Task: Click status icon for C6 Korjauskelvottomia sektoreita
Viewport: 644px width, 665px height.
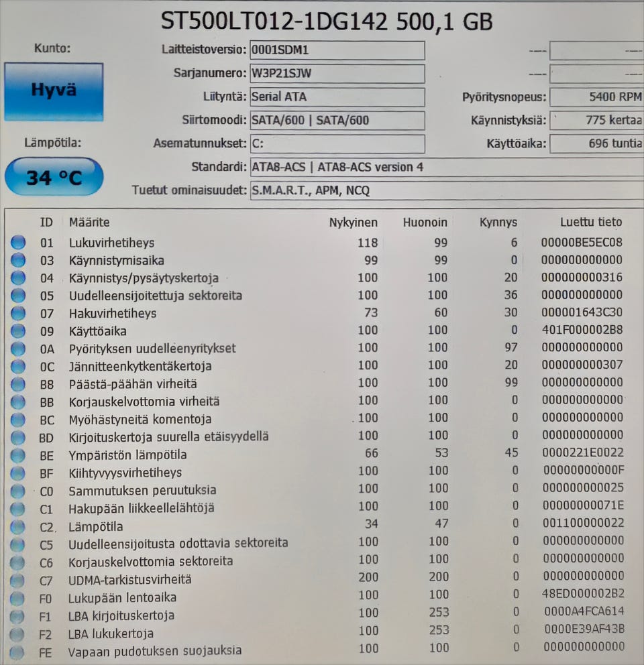Action: pyautogui.click(x=17, y=562)
